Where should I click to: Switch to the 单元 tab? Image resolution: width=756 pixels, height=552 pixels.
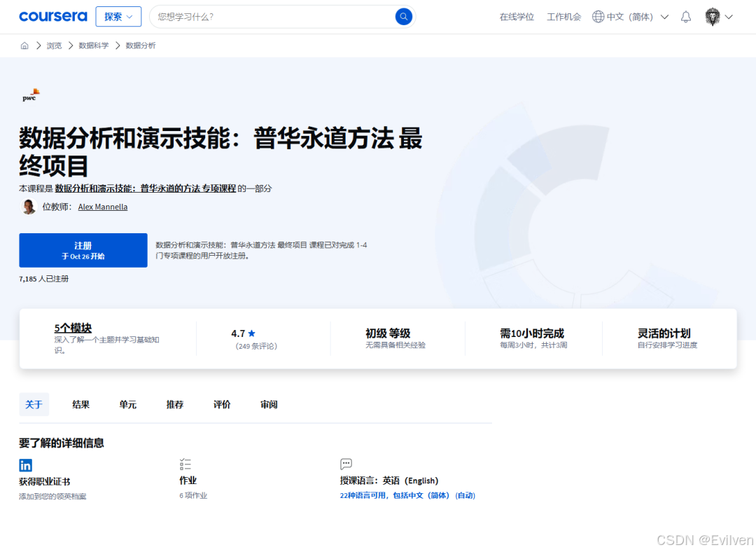tap(128, 404)
